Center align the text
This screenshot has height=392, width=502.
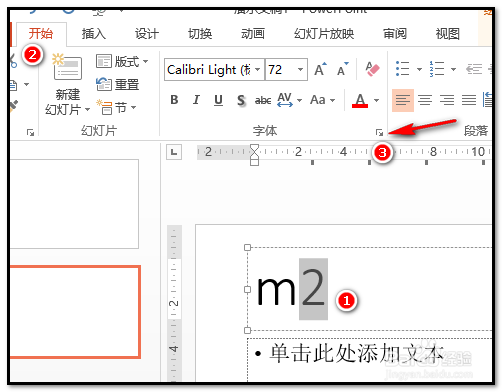tap(425, 100)
